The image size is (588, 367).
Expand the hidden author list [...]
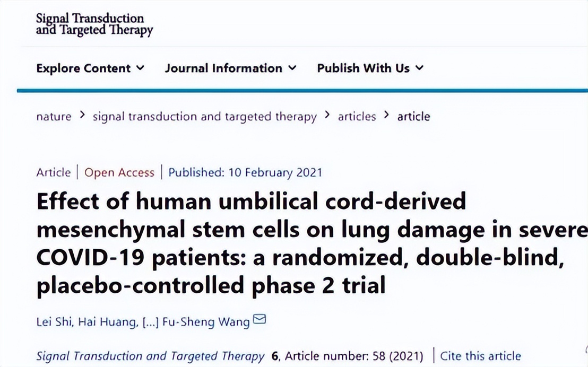click(151, 322)
